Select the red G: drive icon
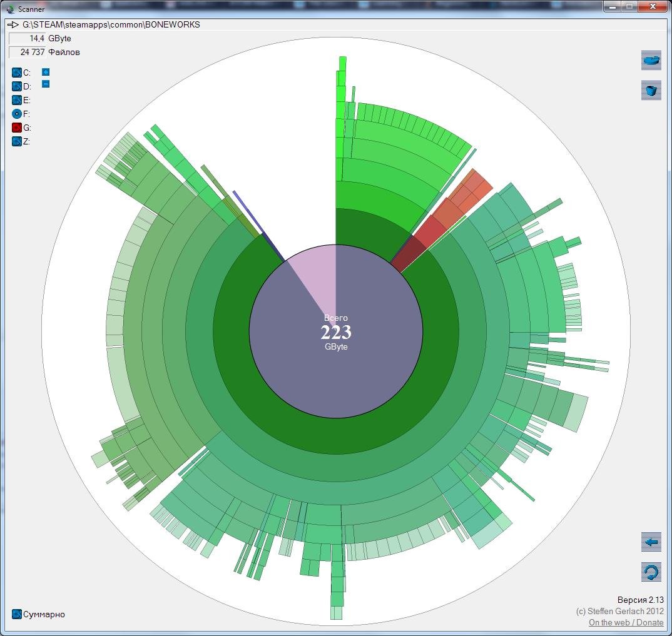This screenshot has height=636, width=672. coord(17,128)
